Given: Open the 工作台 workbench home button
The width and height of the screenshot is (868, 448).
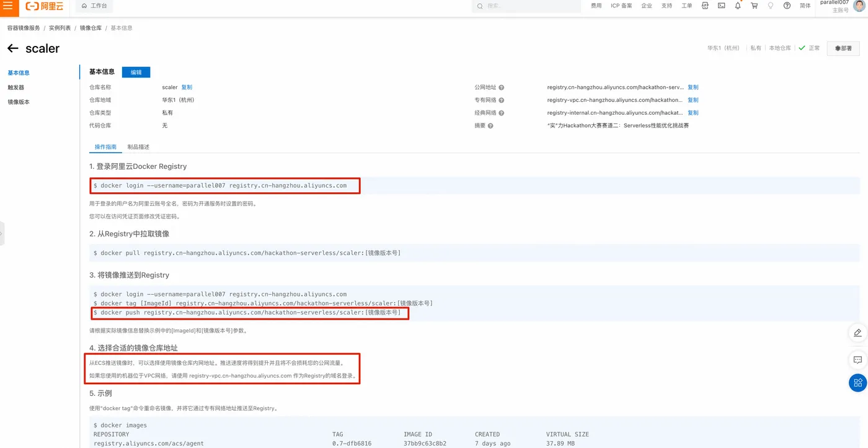Looking at the screenshot, I should point(94,6).
